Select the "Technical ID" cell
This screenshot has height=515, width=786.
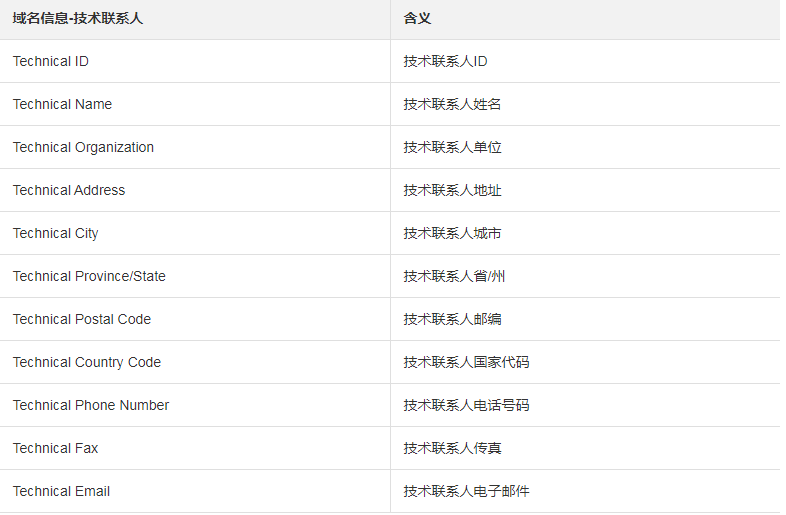(x=51, y=62)
